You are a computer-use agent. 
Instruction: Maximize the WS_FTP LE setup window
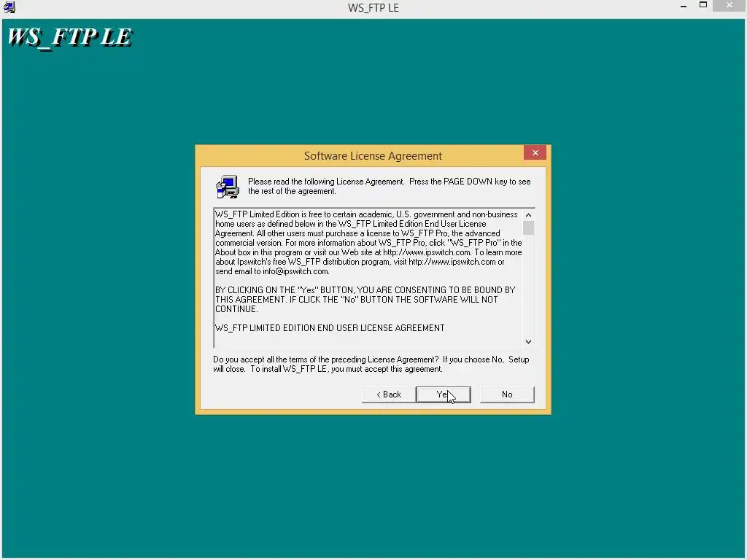(703, 5)
